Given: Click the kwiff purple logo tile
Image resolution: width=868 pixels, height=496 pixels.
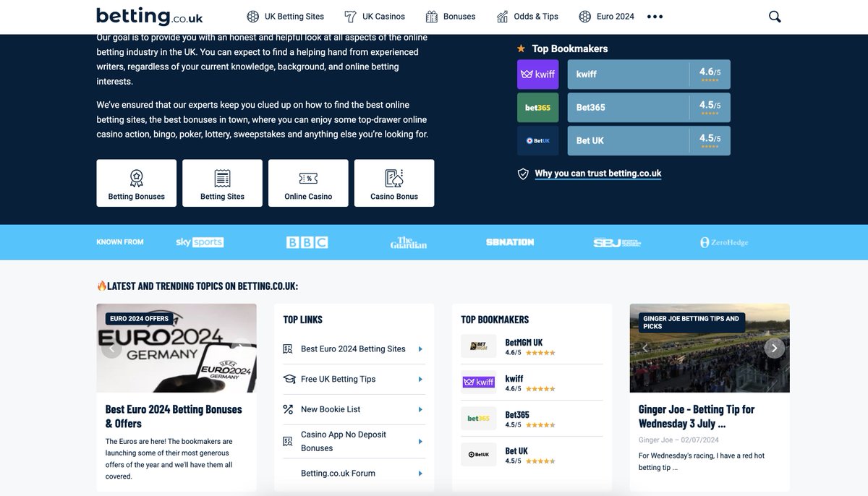Looking at the screenshot, I should pyautogui.click(x=538, y=74).
